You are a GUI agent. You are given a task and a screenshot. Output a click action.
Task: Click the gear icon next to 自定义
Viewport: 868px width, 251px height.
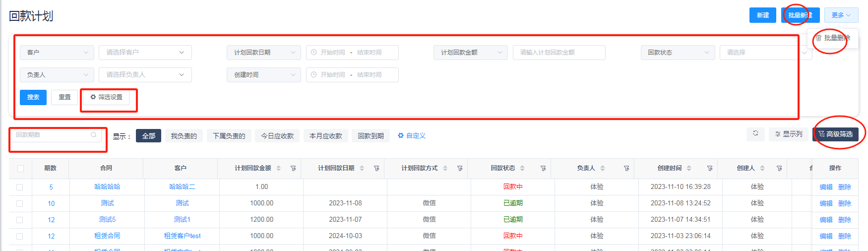(401, 135)
